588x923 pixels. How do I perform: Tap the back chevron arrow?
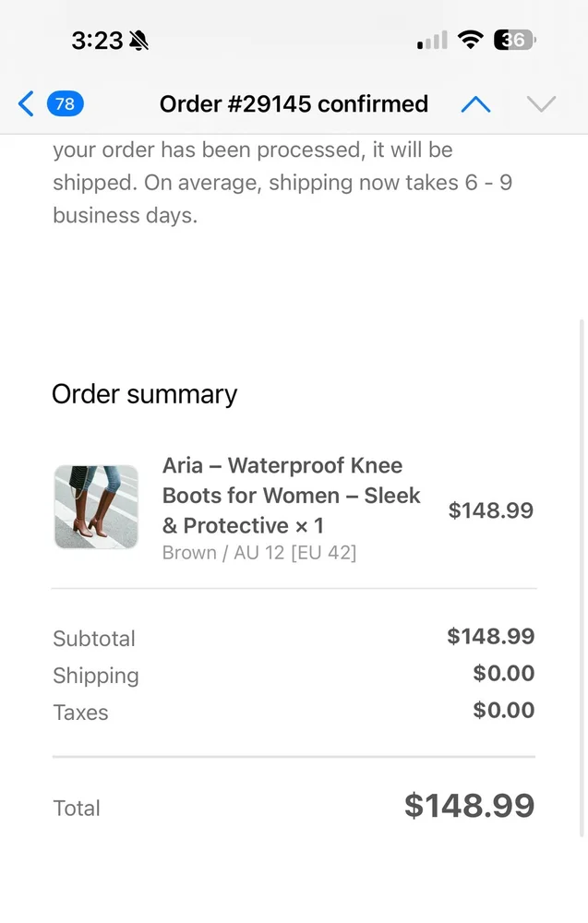click(26, 103)
